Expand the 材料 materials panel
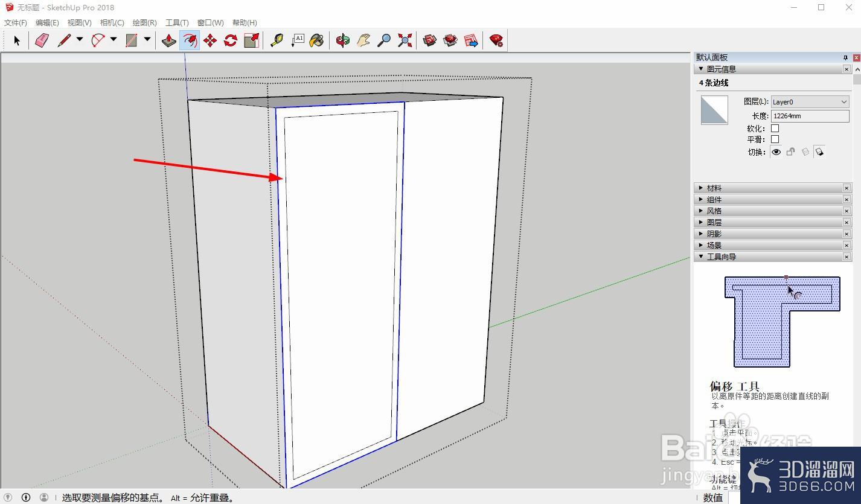Image resolution: width=861 pixels, height=504 pixels. (701, 188)
